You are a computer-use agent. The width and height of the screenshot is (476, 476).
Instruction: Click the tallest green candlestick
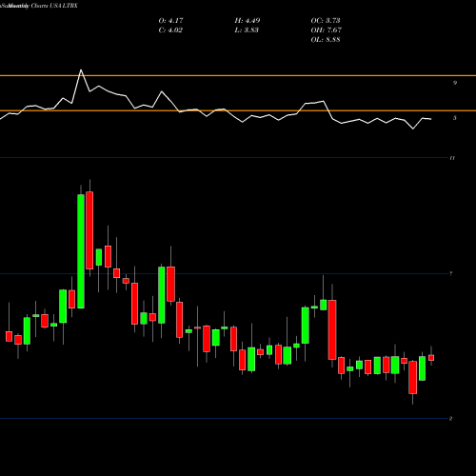pos(81,251)
